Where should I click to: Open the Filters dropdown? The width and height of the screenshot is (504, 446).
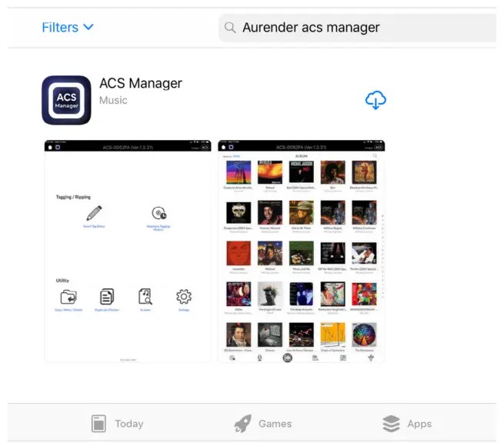tap(68, 28)
